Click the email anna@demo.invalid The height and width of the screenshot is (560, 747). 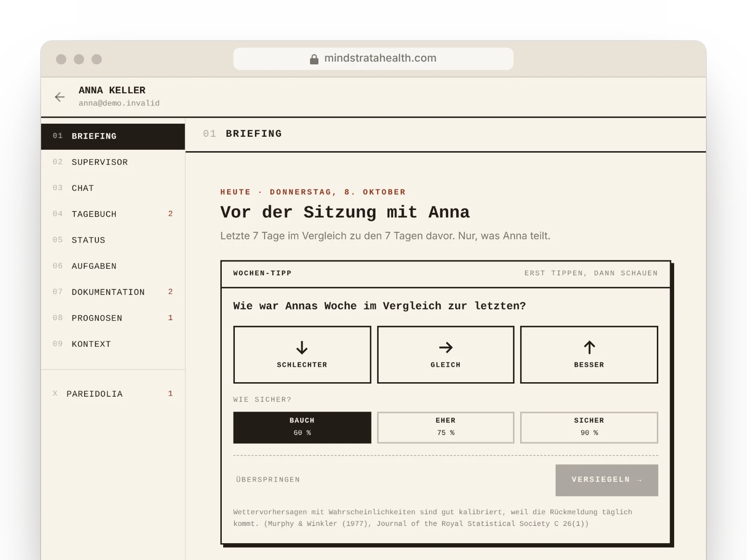click(x=119, y=103)
